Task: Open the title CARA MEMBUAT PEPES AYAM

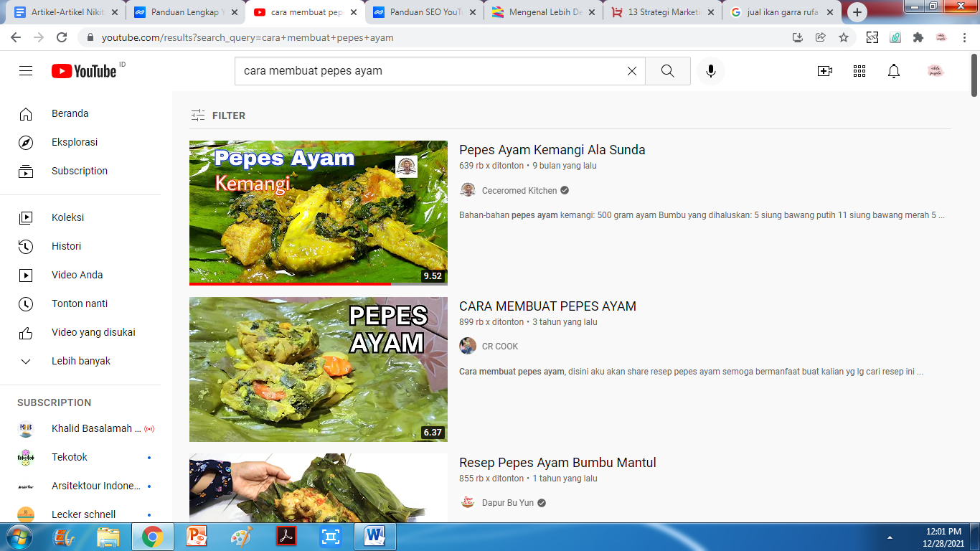Action: [x=547, y=306]
